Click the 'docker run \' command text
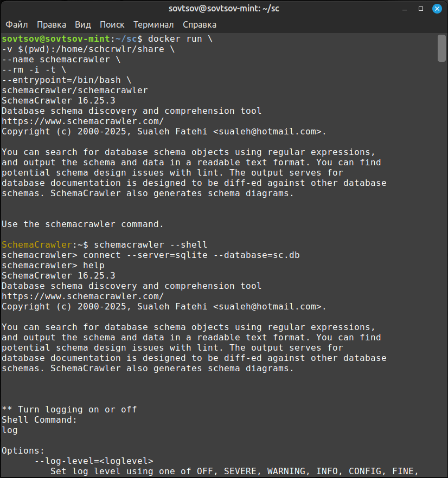This screenshot has width=448, height=478. pyautogui.click(x=181, y=38)
